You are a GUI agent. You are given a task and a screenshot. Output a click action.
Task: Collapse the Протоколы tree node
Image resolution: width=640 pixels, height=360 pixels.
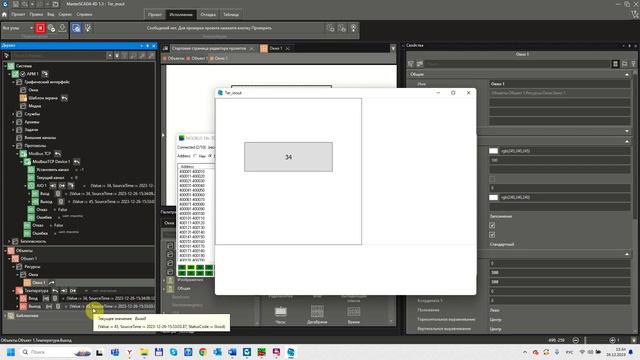13,146
